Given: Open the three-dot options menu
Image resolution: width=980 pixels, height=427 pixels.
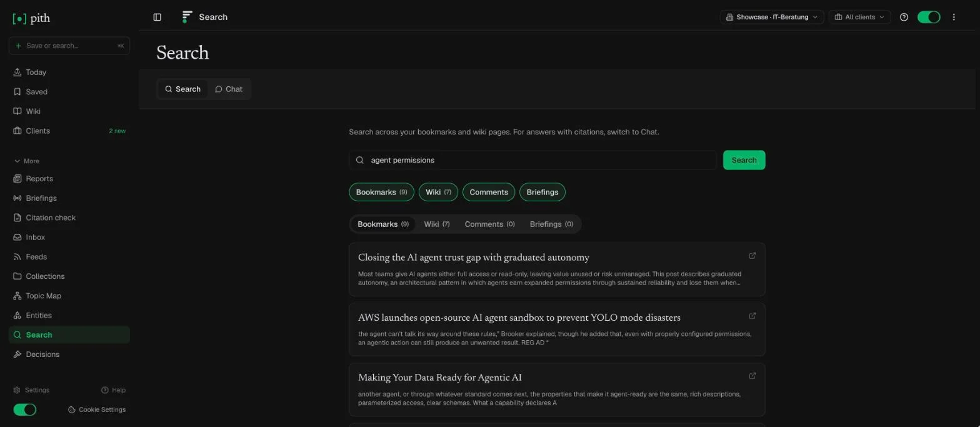Looking at the screenshot, I should coord(954,18).
